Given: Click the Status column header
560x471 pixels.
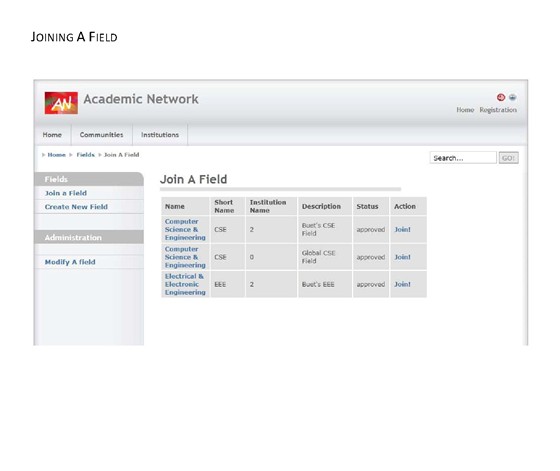Looking at the screenshot, I should click(x=371, y=206).
